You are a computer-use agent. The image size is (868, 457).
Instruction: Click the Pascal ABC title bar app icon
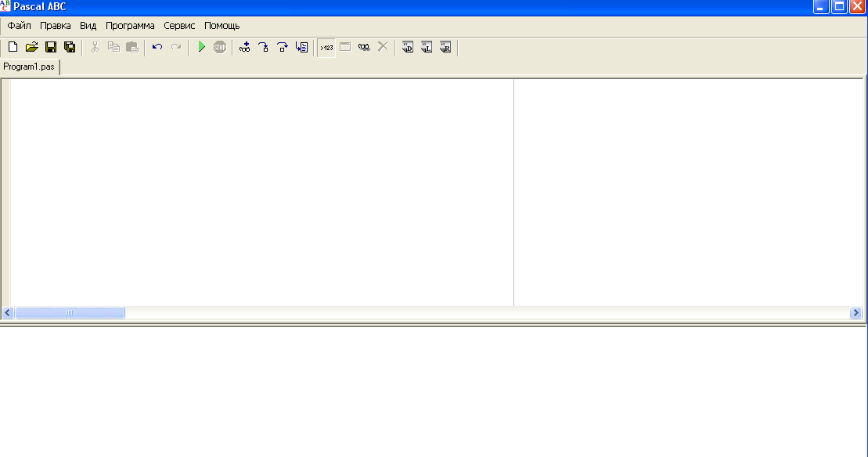pos(5,6)
